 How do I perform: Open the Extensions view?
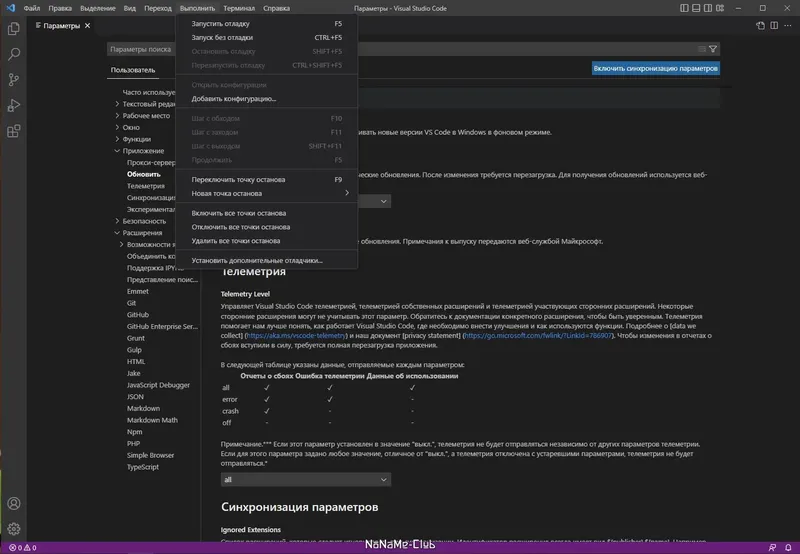14,131
